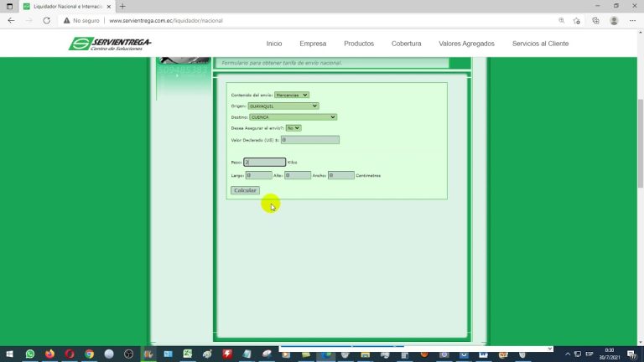
Task: Go back using the browser back arrow
Action: coord(11,20)
